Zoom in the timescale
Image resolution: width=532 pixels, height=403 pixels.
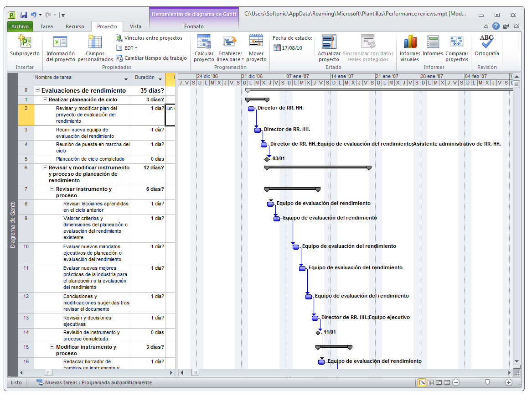pyautogui.click(x=509, y=382)
